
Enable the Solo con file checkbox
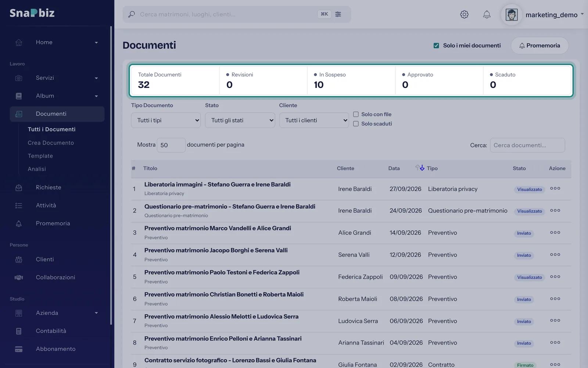[x=356, y=114]
